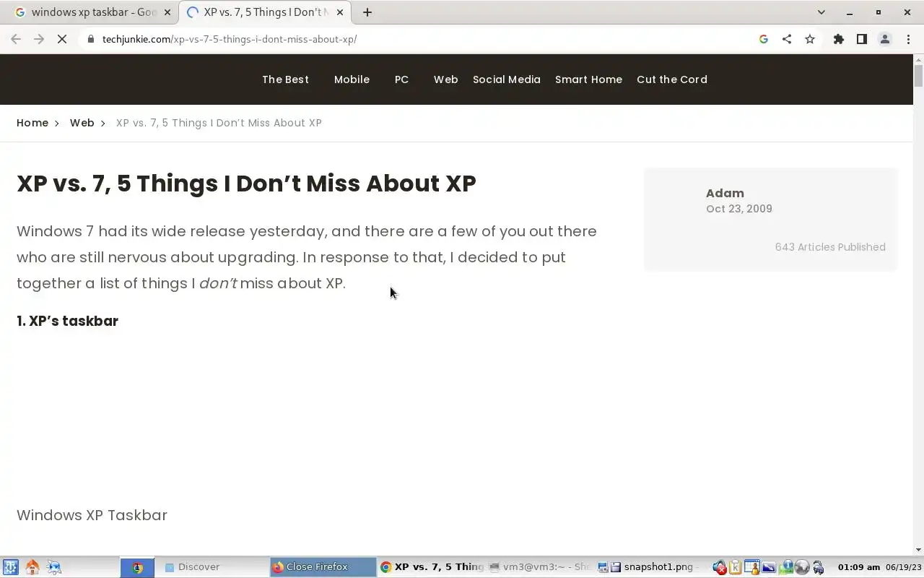Open the KDE application launcher

[10, 567]
